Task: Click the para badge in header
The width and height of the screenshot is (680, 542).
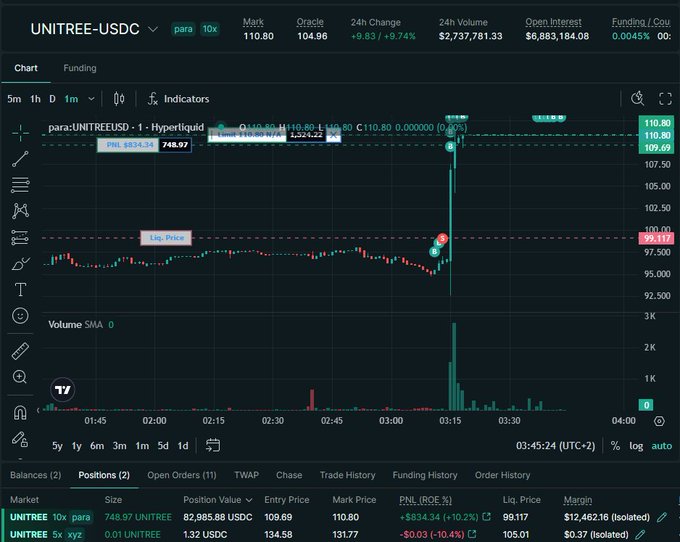Action: pyautogui.click(x=183, y=29)
